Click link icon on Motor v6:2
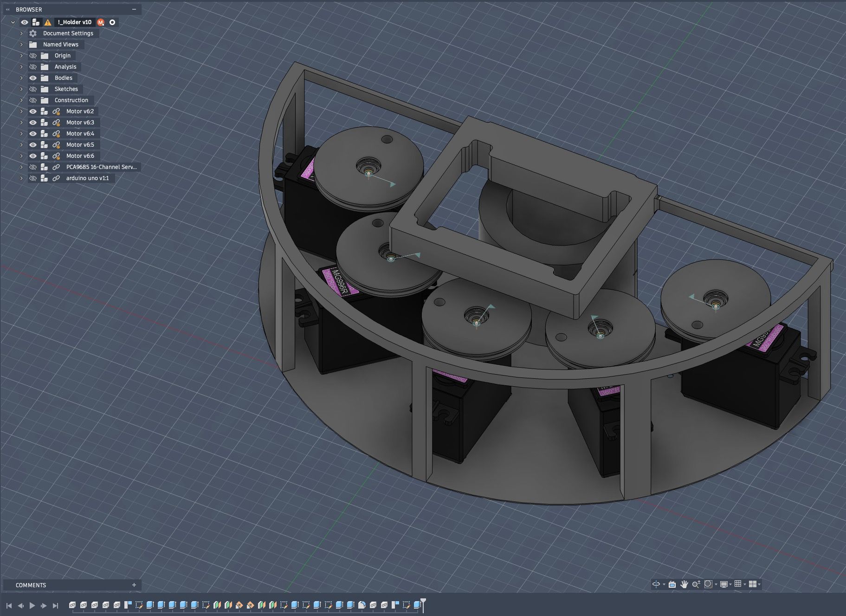This screenshot has width=846, height=616. pyautogui.click(x=56, y=111)
